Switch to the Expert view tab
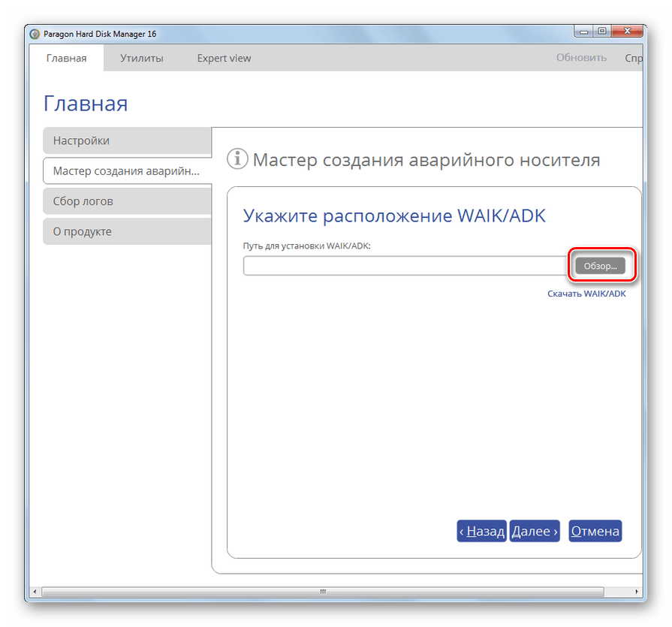 (224, 58)
